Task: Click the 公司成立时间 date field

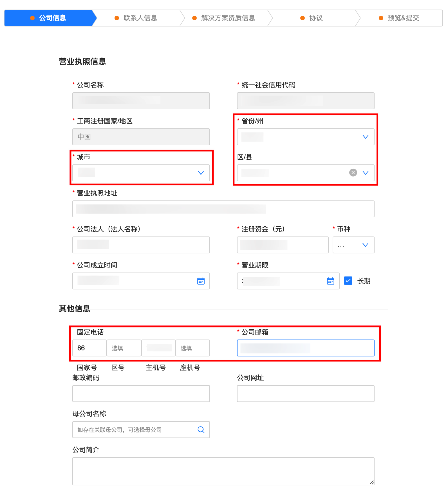Action: [141, 281]
